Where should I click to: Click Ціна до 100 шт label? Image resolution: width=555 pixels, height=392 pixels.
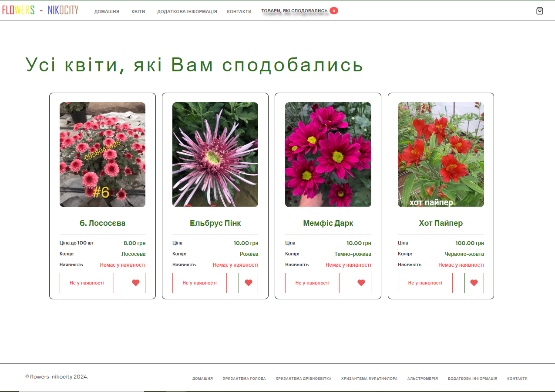pyautogui.click(x=77, y=243)
